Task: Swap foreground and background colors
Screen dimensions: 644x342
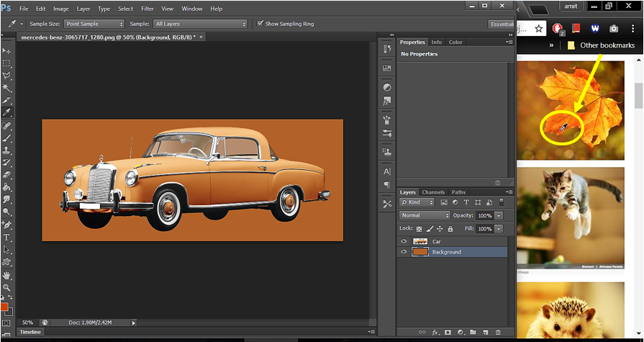Action: 10,297
